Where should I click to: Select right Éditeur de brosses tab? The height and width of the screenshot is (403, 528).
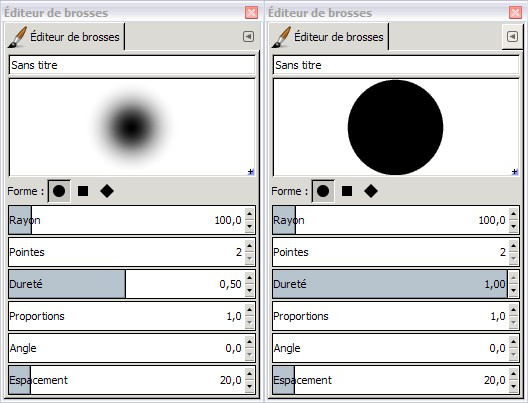click(x=328, y=37)
